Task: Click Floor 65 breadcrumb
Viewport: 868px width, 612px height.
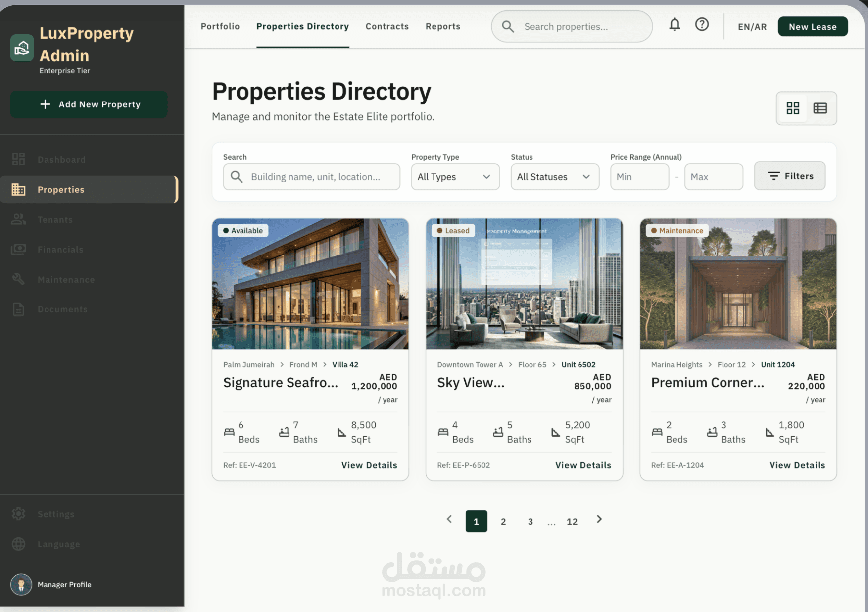Action: [532, 364]
